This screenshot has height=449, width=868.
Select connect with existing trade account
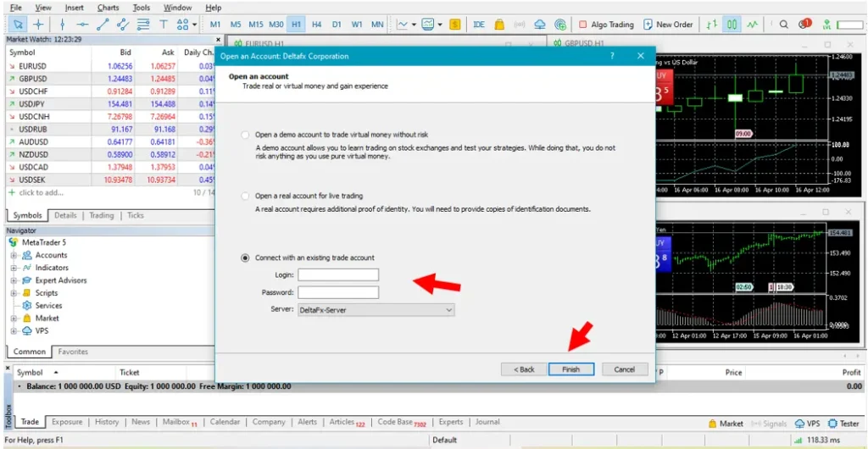click(245, 258)
